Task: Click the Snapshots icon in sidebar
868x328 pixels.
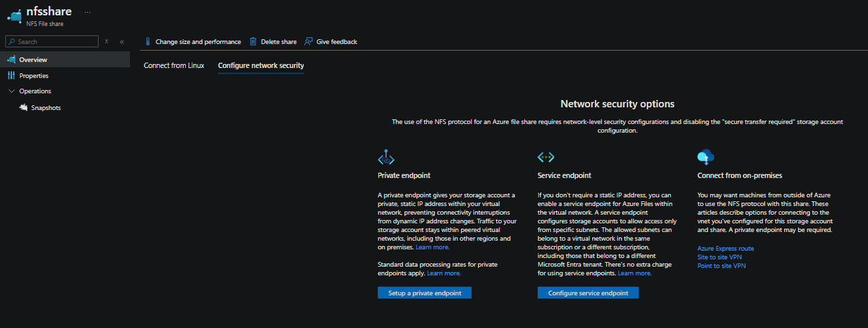Action: pyautogui.click(x=23, y=107)
